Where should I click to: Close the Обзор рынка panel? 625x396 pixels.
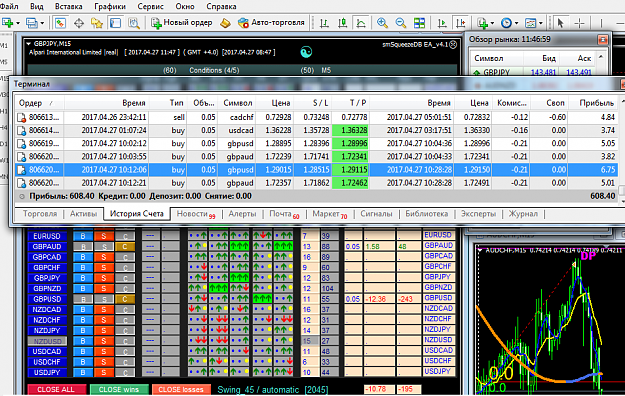602,39
